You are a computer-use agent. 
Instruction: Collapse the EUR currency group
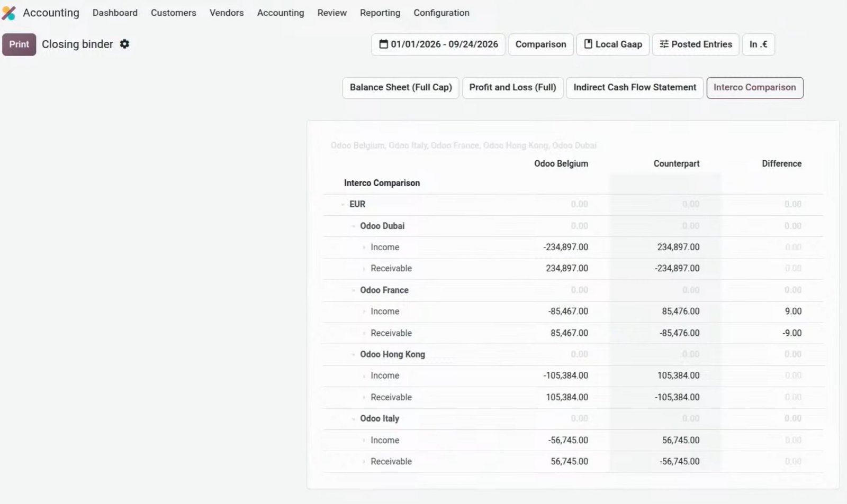tap(343, 204)
